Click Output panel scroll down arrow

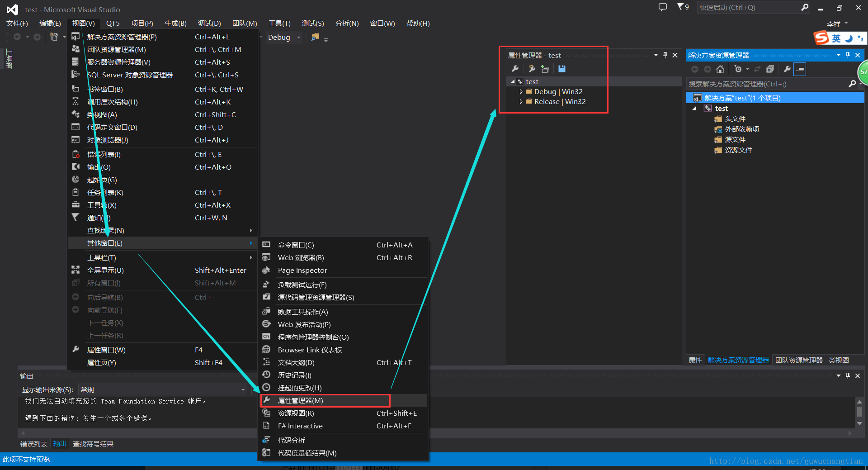point(859,424)
